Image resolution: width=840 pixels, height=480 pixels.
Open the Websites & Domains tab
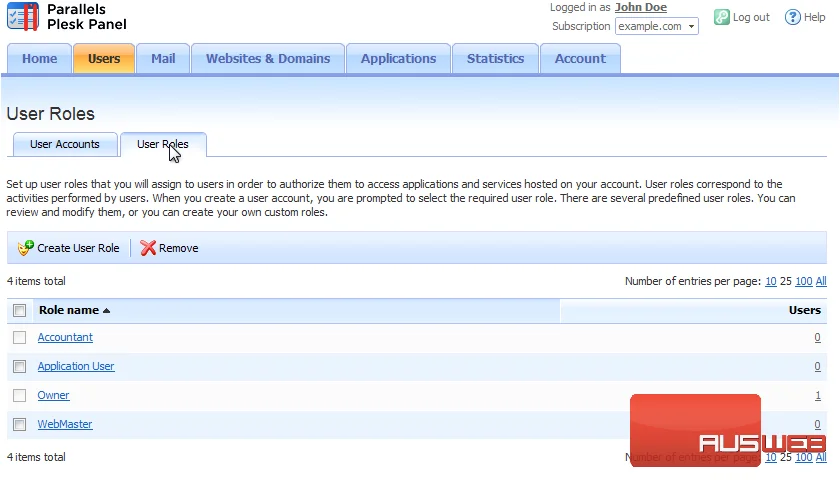[x=268, y=58]
